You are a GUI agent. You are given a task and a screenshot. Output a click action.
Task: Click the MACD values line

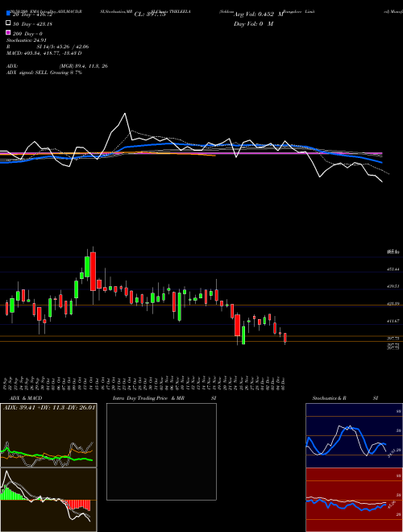44,53
